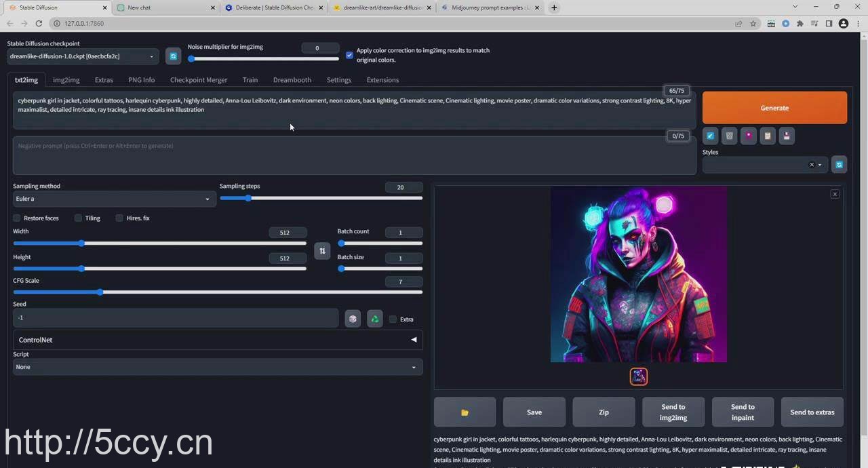
Task: Refresh the Styles list
Action: click(x=839, y=165)
